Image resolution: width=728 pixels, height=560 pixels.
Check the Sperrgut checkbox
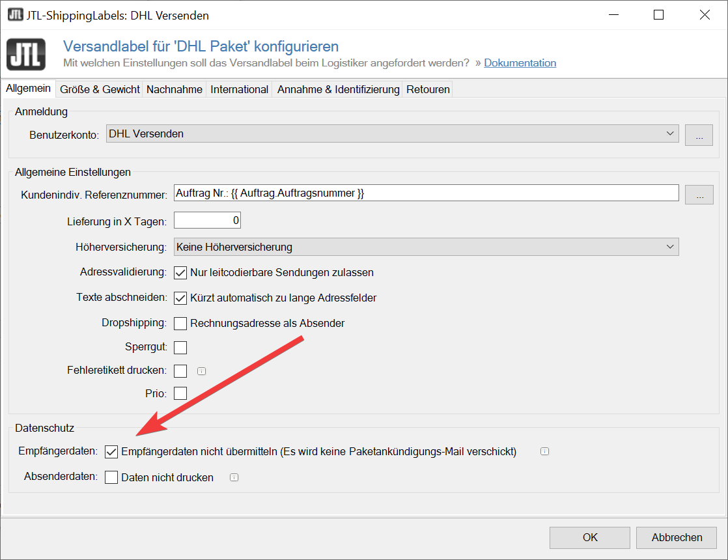(x=180, y=347)
